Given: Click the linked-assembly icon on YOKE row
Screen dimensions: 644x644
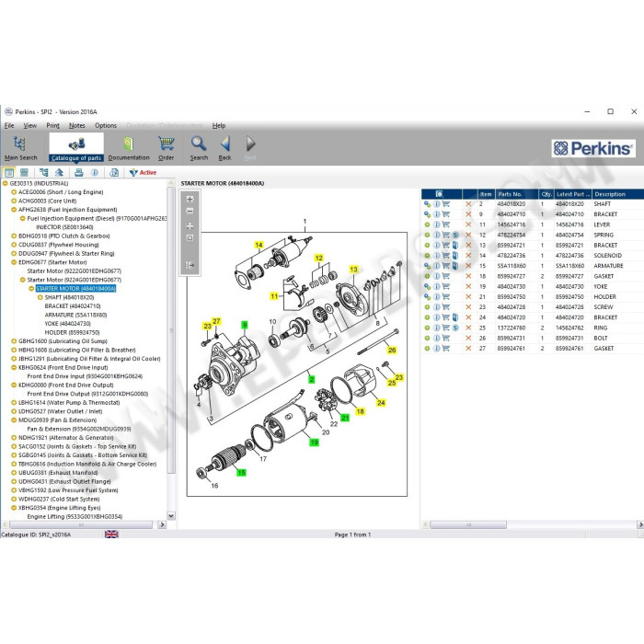Looking at the screenshot, I should coord(427,287).
